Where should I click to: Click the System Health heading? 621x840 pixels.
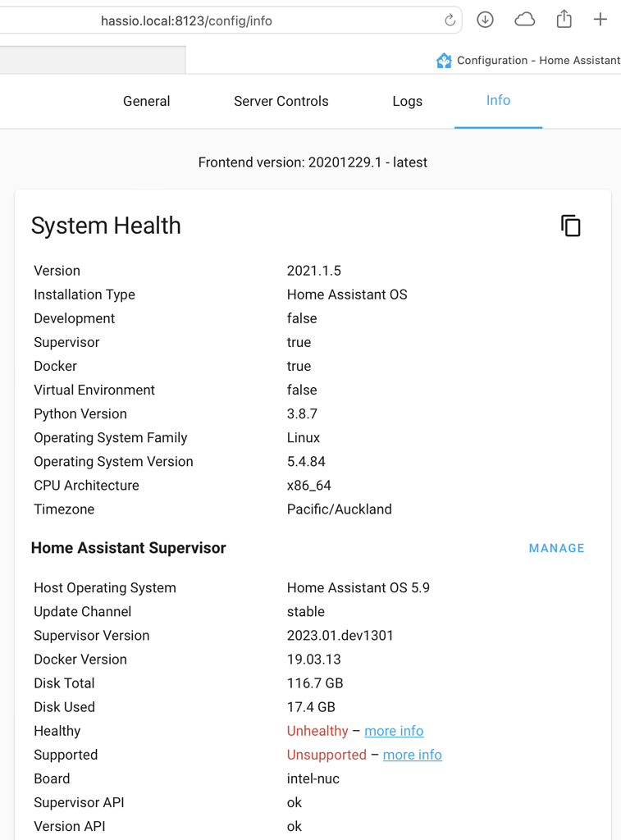click(x=106, y=226)
